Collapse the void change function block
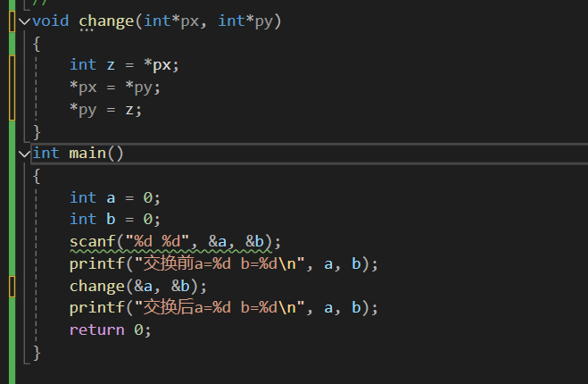 coord(24,21)
